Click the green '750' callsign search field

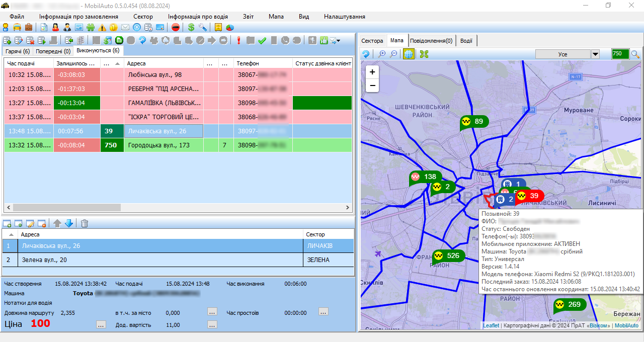pos(620,54)
